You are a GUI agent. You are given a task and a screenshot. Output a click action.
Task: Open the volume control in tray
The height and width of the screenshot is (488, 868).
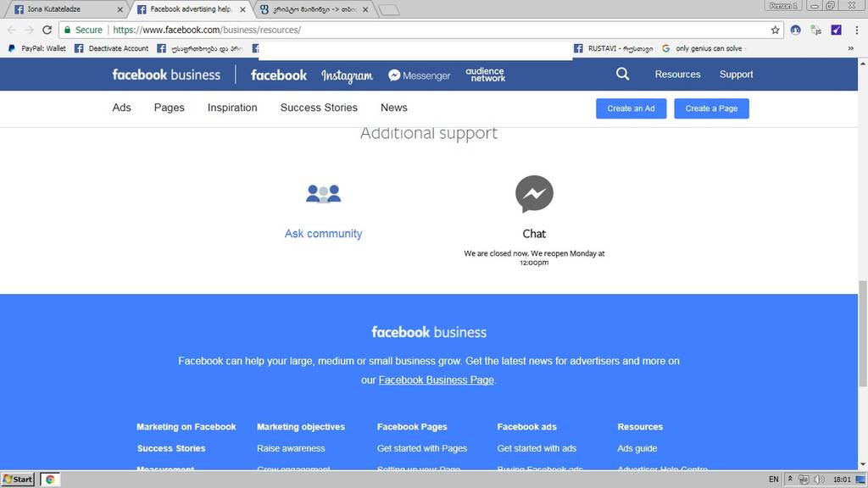coord(820,480)
